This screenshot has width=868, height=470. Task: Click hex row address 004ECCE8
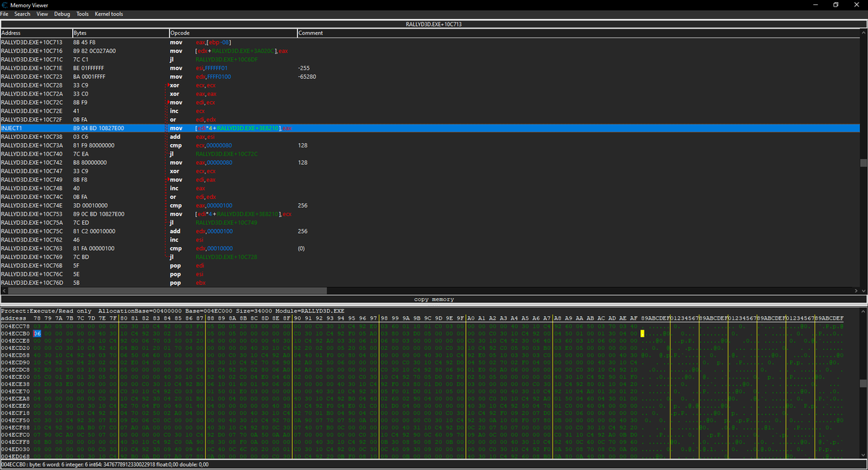click(x=14, y=341)
